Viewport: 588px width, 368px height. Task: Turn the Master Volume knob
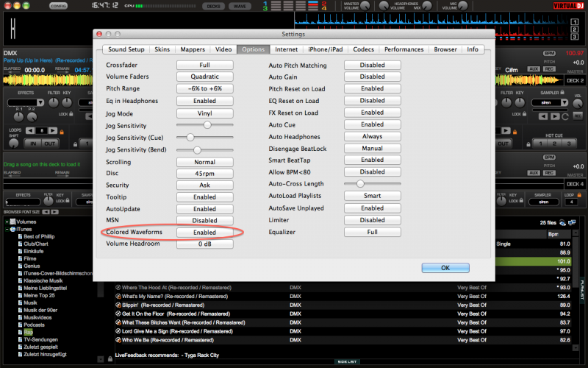[x=365, y=6]
